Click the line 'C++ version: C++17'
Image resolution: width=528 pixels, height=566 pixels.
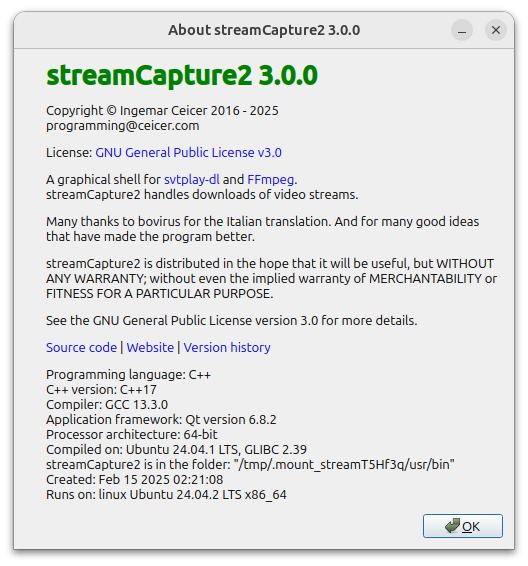click(101, 390)
